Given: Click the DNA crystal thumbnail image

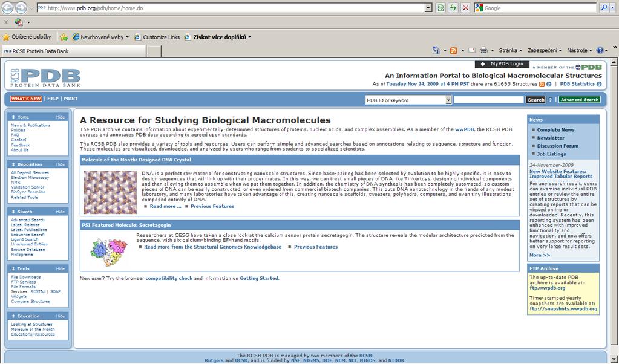Looking at the screenshot, I should click(x=110, y=192).
